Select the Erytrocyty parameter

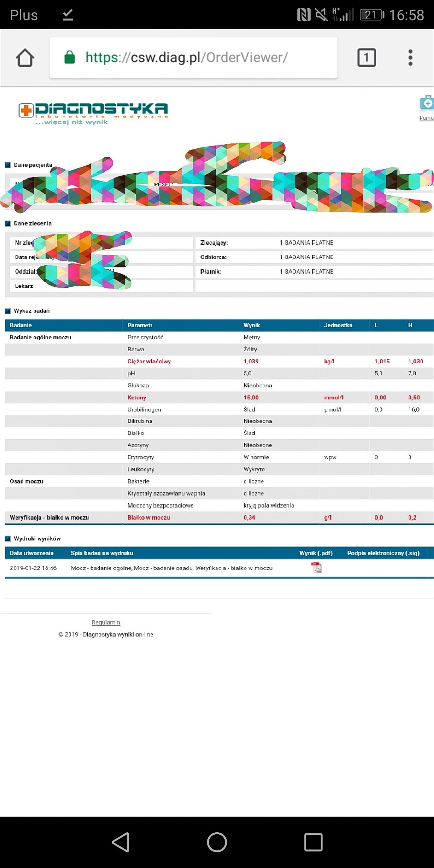coord(141,457)
